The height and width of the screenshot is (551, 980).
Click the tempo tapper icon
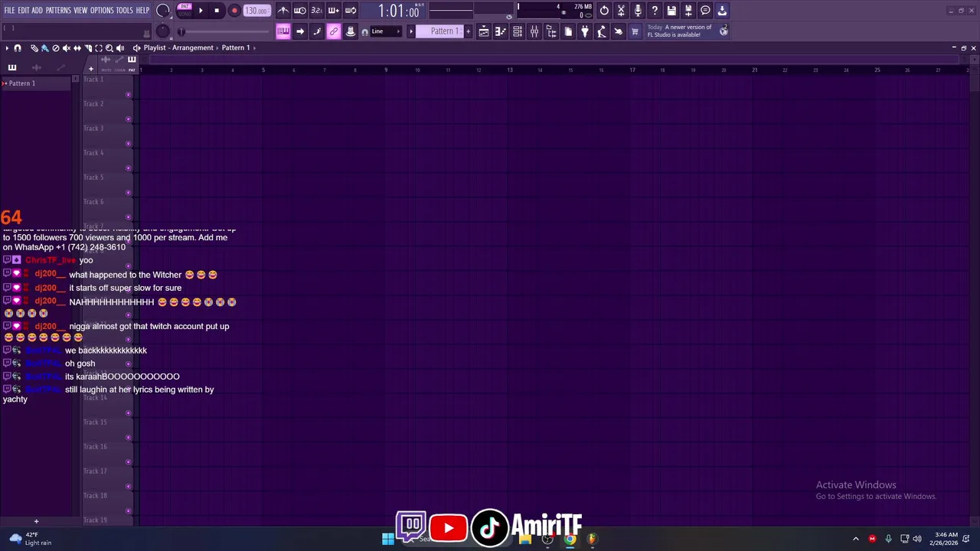coord(602,31)
